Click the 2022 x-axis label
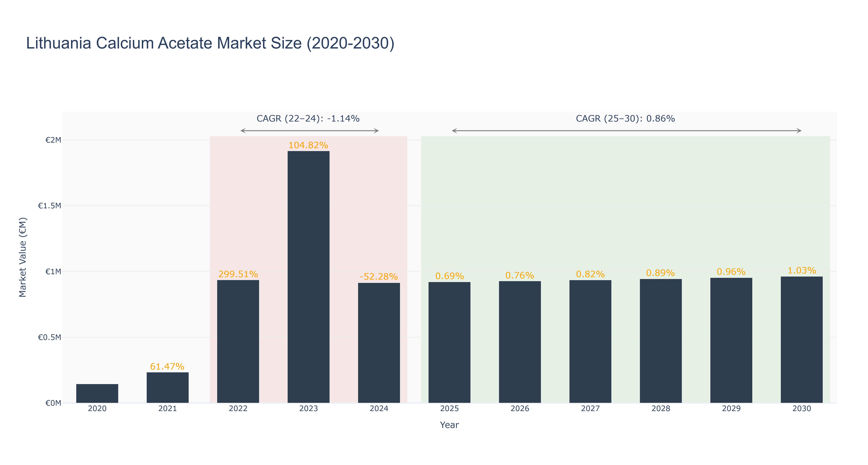 (x=238, y=408)
